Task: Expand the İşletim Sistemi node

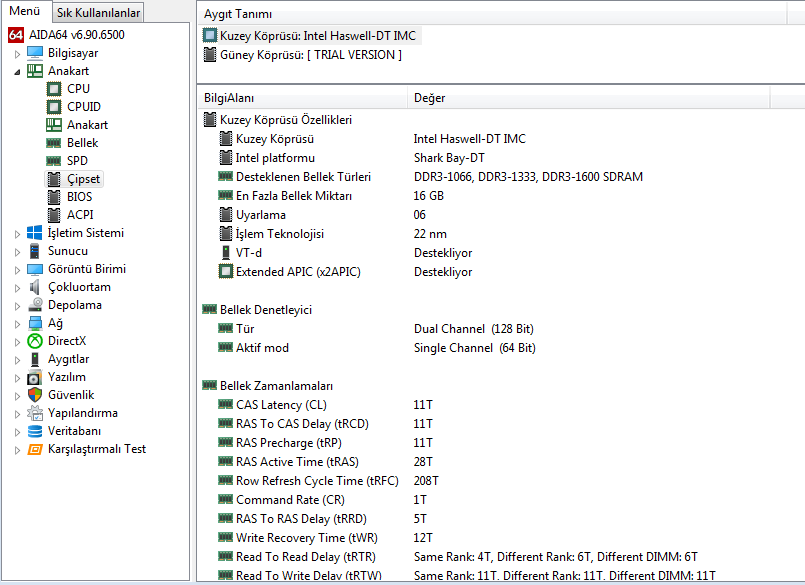Action: (x=17, y=234)
